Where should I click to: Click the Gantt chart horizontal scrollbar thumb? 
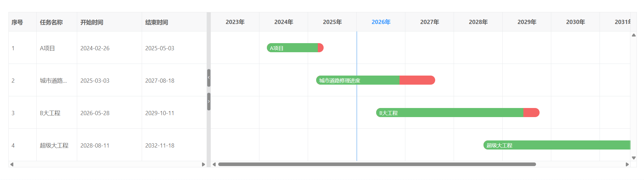(377, 164)
